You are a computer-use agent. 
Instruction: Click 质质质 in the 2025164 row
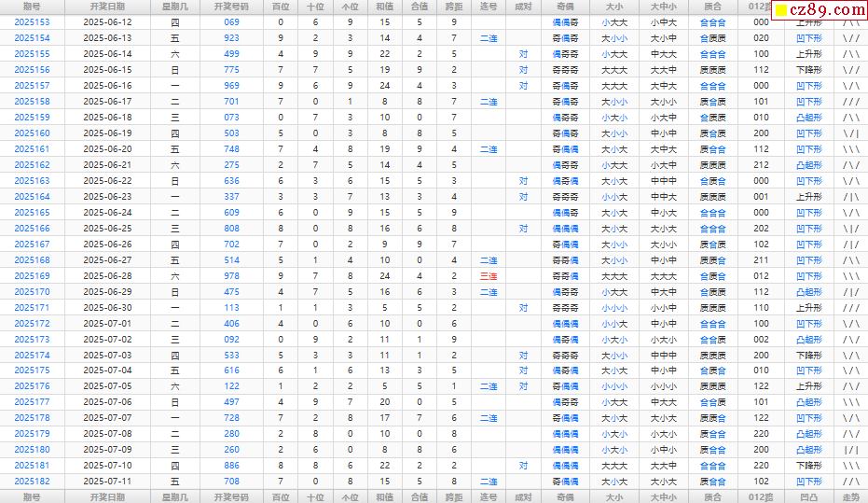(x=712, y=197)
